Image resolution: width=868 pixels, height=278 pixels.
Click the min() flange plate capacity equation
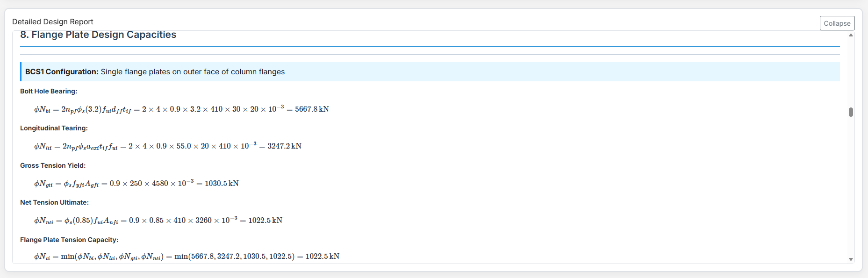click(187, 257)
